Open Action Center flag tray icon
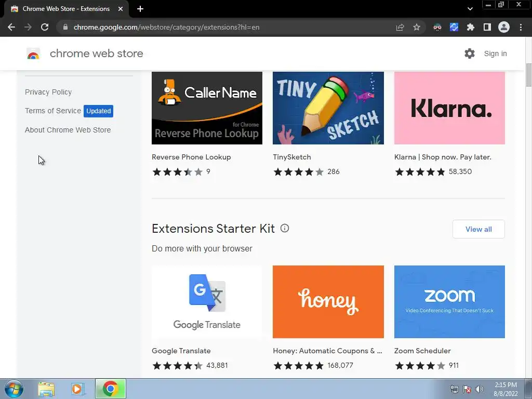The height and width of the screenshot is (399, 532). pyautogui.click(x=467, y=389)
